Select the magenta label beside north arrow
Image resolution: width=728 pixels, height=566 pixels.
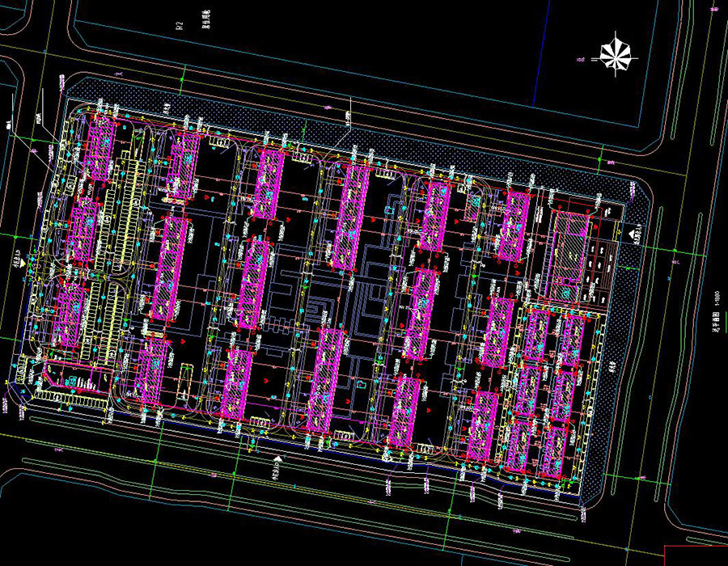click(581, 59)
